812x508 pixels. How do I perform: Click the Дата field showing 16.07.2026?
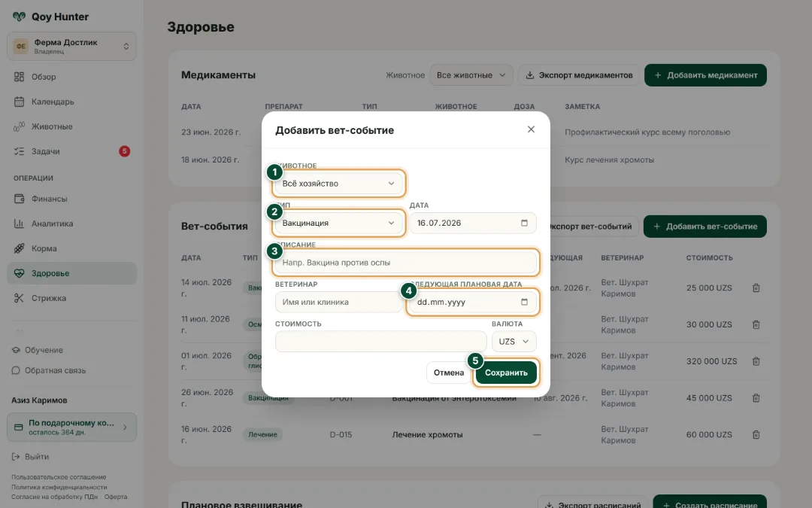[x=472, y=223]
